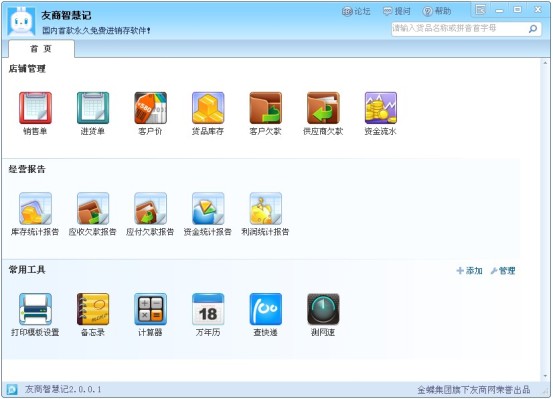
Task: Click the 友商智慧记2.0.0.1 version text
Action: click(x=63, y=389)
